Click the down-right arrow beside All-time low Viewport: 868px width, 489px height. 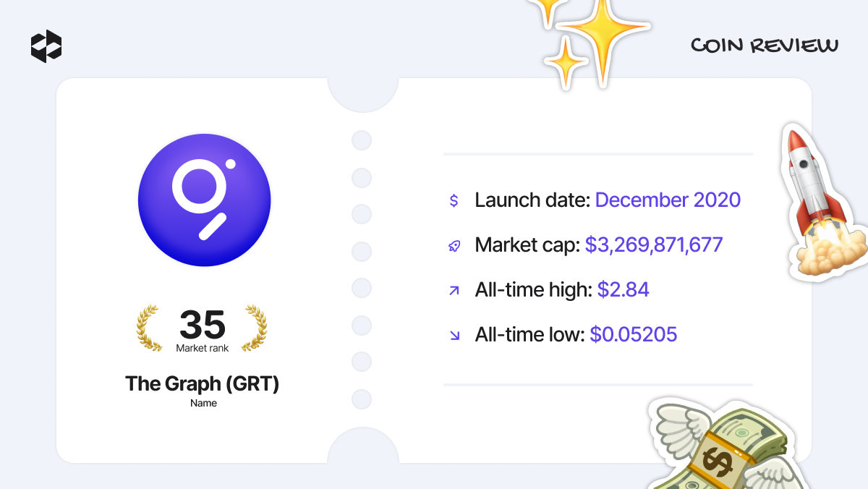454,335
